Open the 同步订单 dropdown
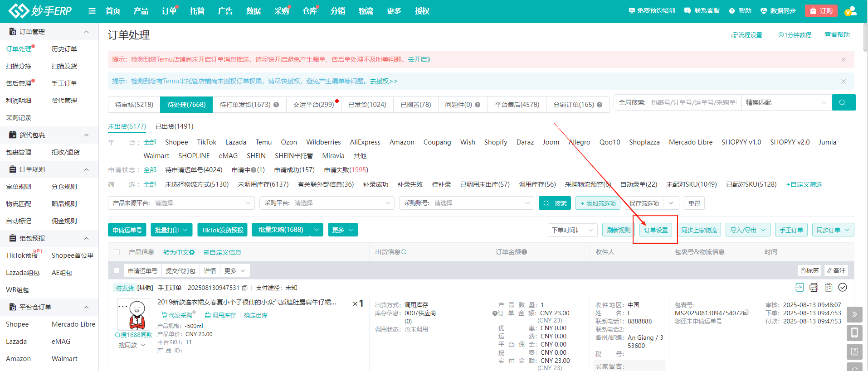868x371 pixels. (x=833, y=230)
